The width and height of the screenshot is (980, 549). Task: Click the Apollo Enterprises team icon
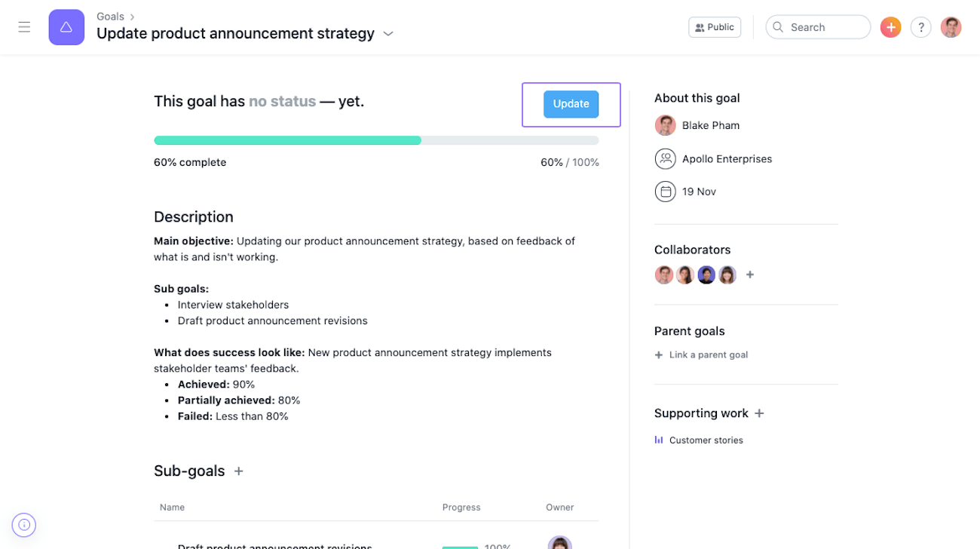pos(665,158)
